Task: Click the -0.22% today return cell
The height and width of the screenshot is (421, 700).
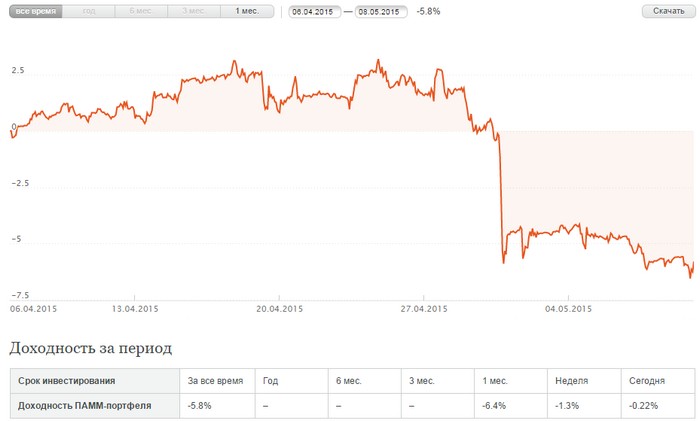Action: click(x=644, y=406)
